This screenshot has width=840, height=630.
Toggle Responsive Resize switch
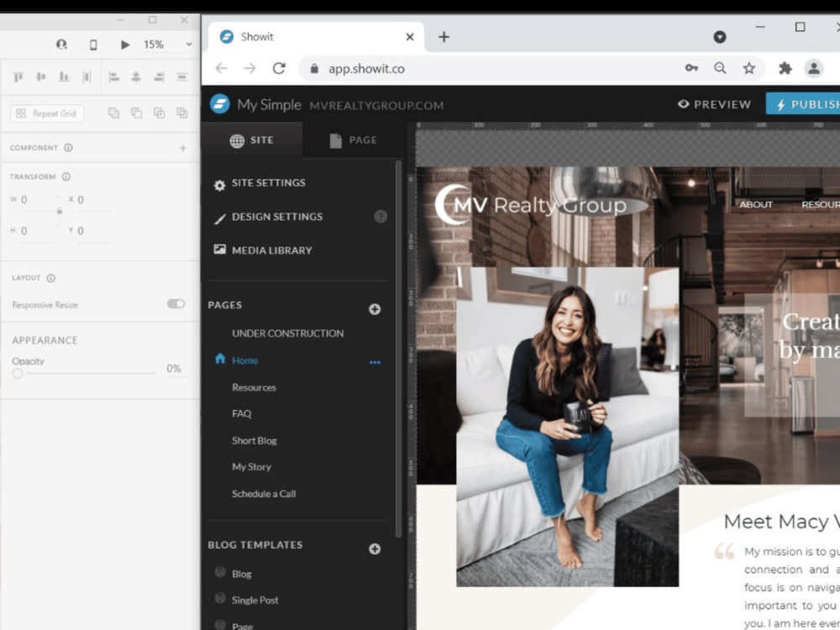(x=176, y=304)
